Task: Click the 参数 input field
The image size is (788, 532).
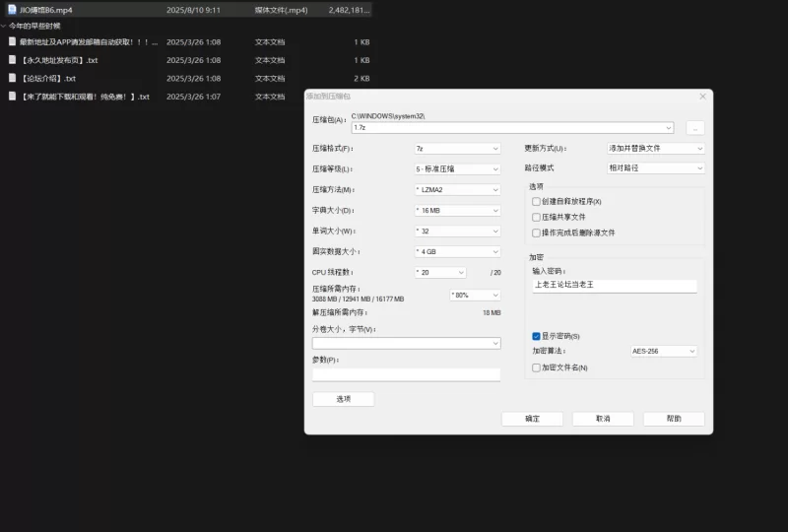Action: pyautogui.click(x=406, y=374)
